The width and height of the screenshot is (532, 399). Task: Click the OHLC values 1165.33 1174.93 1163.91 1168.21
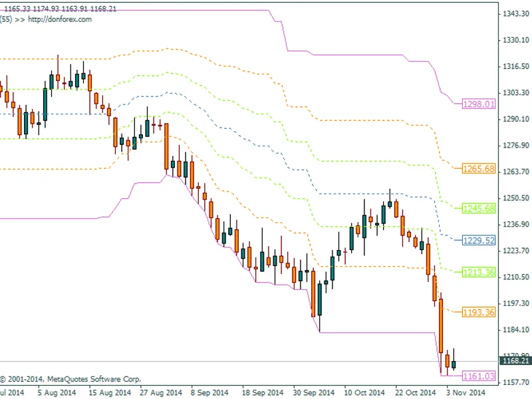click(x=60, y=9)
